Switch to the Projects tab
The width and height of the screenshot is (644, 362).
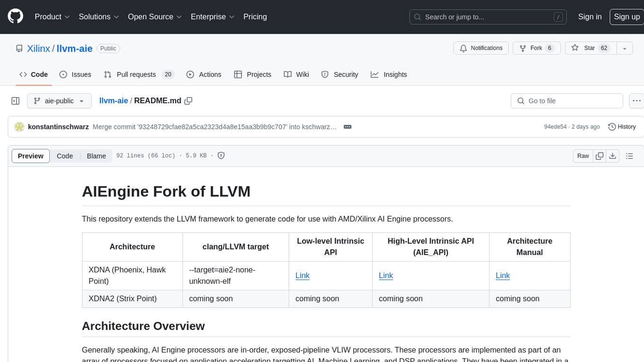252,74
